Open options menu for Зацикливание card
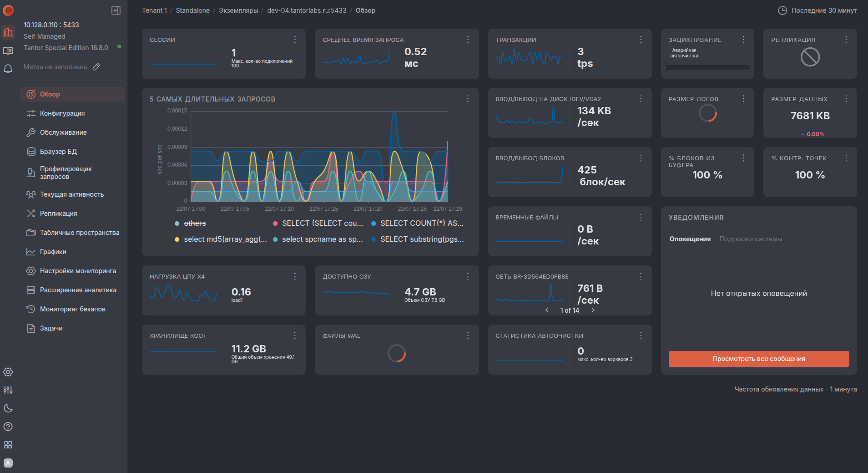 743,40
